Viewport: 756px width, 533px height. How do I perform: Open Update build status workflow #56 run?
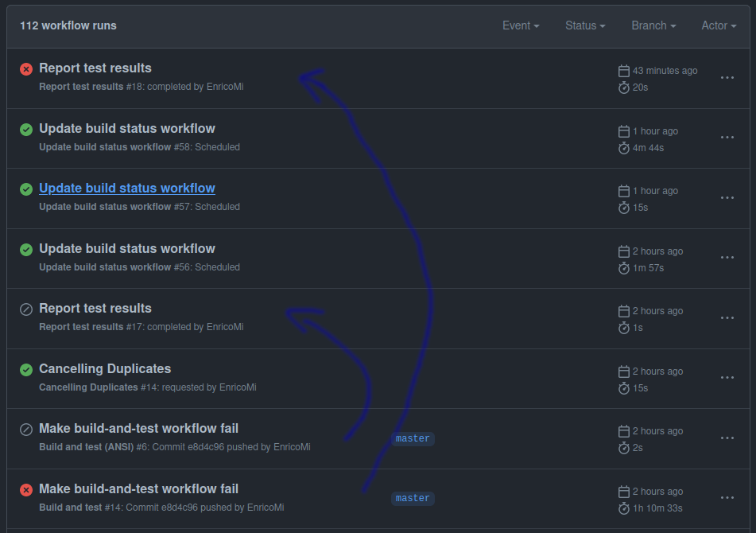[x=127, y=248]
